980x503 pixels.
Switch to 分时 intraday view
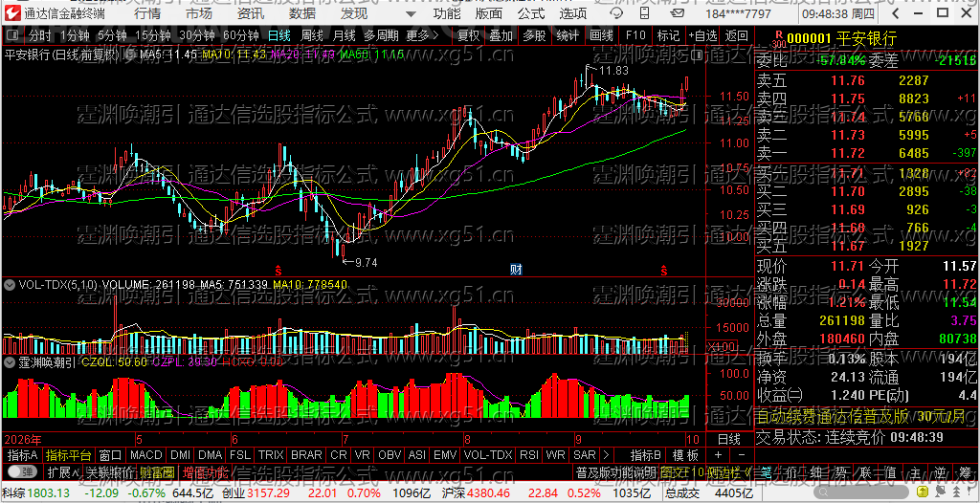40,35
